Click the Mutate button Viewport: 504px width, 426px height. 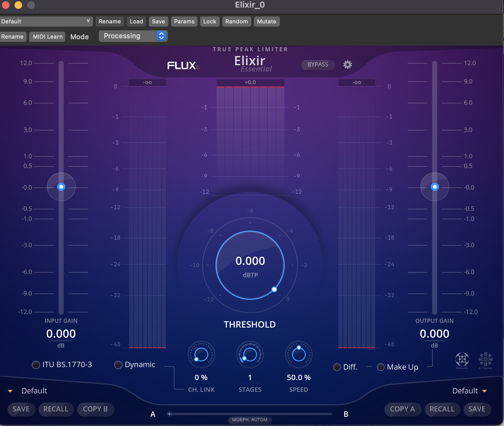click(267, 22)
